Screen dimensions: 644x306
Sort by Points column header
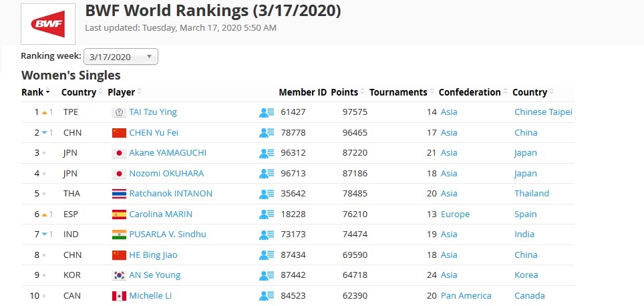coord(345,92)
